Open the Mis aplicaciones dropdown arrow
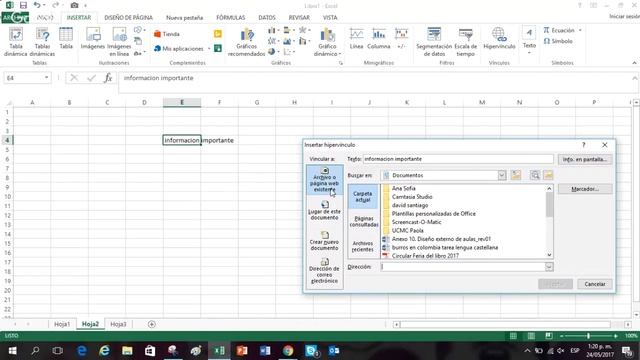 coord(209,49)
